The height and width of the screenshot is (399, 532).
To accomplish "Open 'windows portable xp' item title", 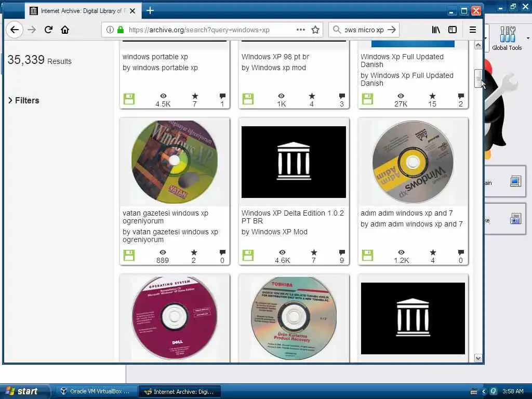I will (155, 57).
